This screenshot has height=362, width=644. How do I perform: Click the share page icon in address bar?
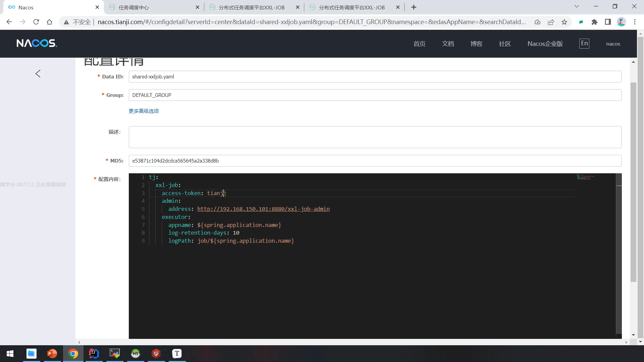551,22
